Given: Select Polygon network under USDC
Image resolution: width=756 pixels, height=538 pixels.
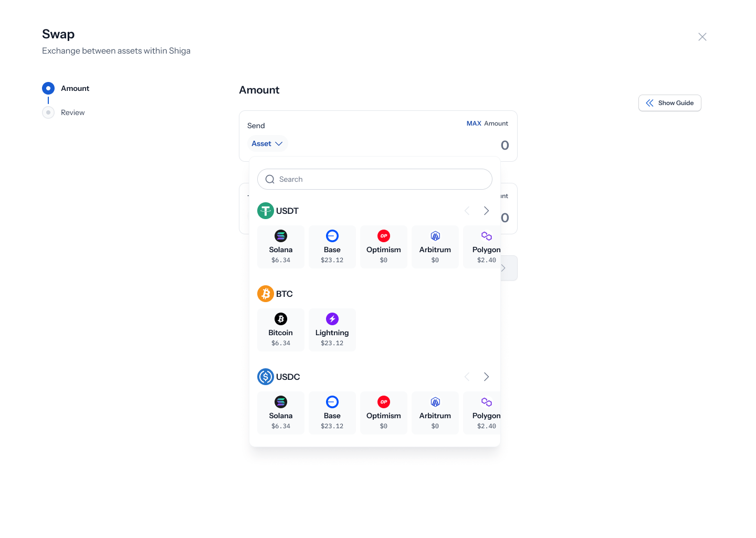Looking at the screenshot, I should tap(482, 413).
